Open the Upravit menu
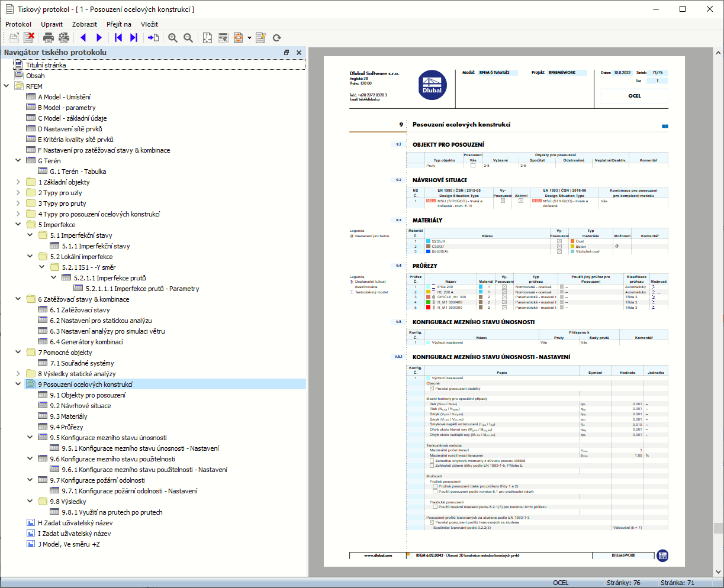The image size is (724, 588). point(52,24)
